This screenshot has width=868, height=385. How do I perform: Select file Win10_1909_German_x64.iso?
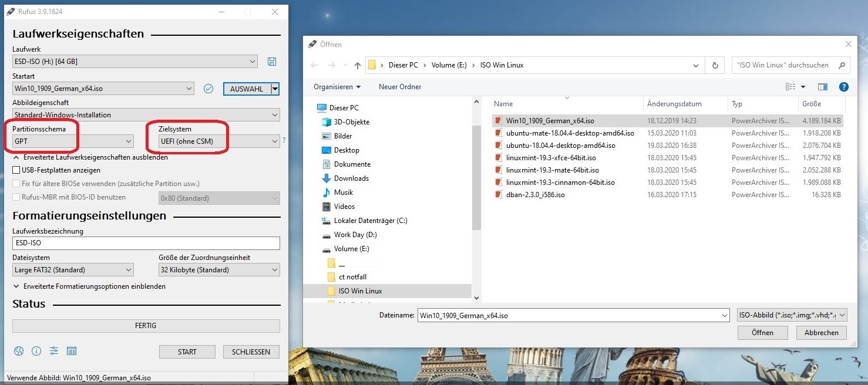[550, 121]
